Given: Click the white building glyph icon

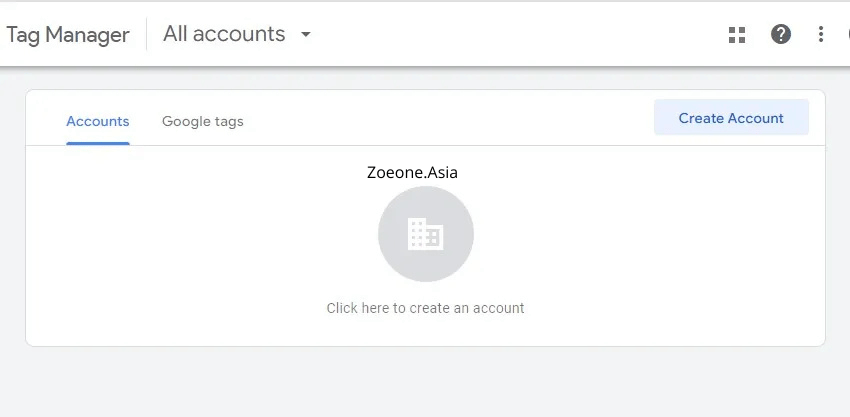Looking at the screenshot, I should pyautogui.click(x=426, y=234).
